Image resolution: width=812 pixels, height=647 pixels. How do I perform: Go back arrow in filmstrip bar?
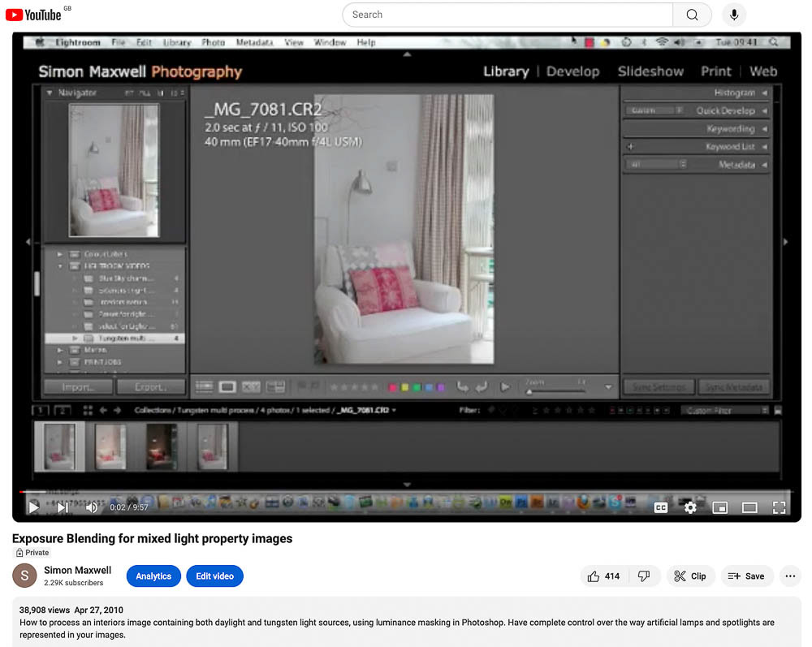103,411
